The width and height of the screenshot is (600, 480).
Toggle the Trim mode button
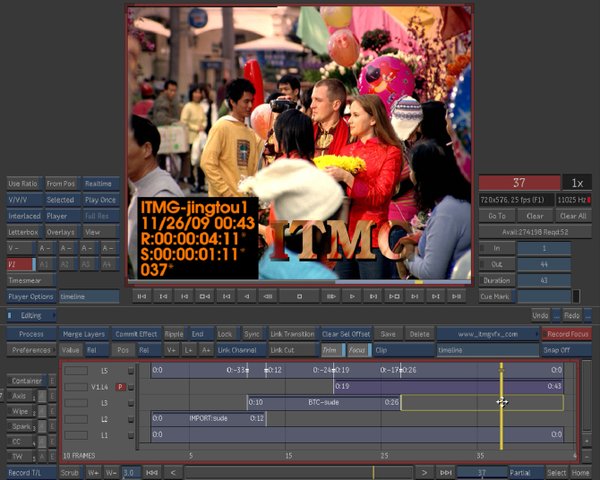coord(330,350)
